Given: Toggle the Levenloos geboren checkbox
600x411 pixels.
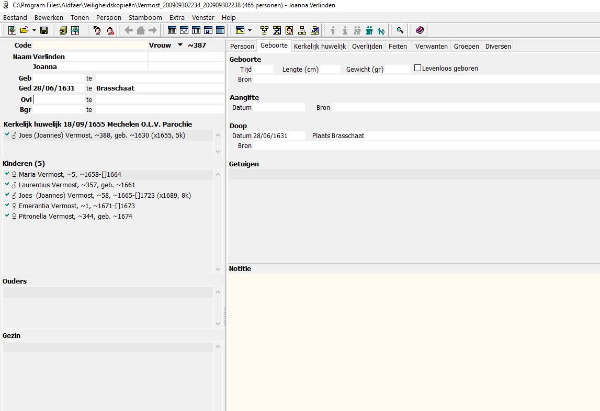Looking at the screenshot, I should tap(418, 68).
